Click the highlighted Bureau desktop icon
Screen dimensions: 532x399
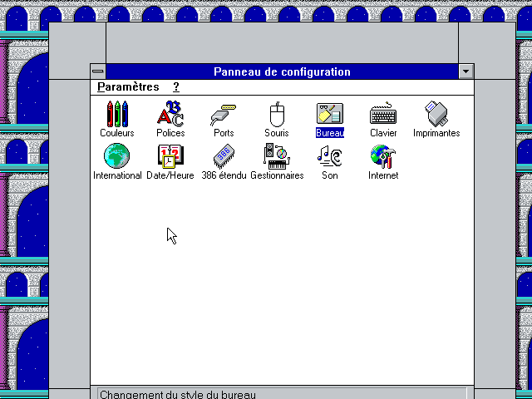click(x=330, y=114)
